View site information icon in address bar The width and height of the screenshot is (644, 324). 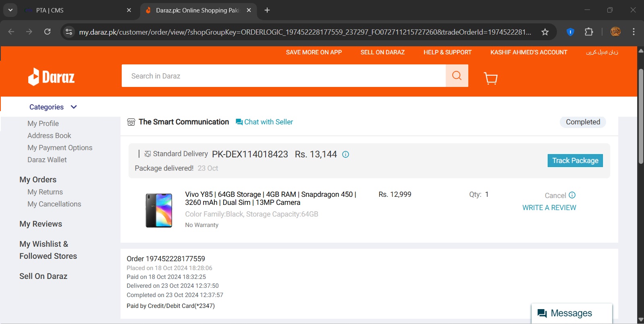[x=69, y=32]
